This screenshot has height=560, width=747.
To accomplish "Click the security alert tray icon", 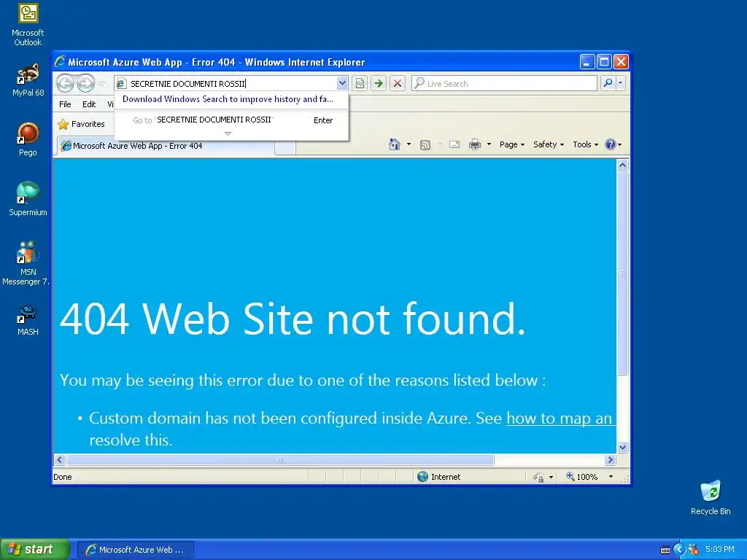I will click(693, 550).
